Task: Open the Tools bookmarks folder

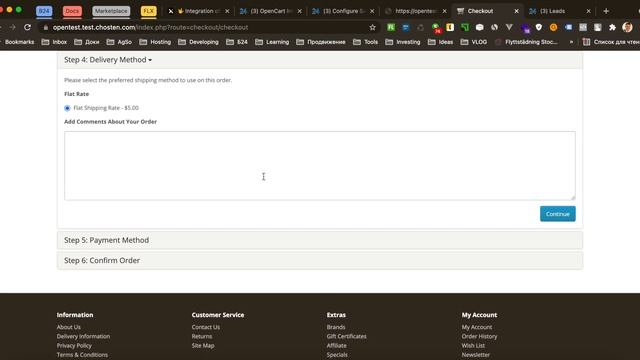Action: [x=366, y=42]
